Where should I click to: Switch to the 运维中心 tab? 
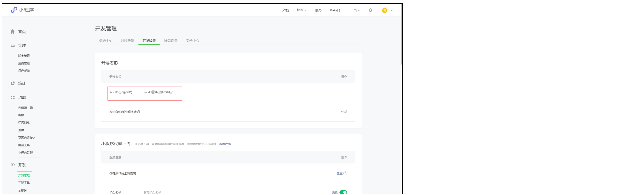[106, 41]
